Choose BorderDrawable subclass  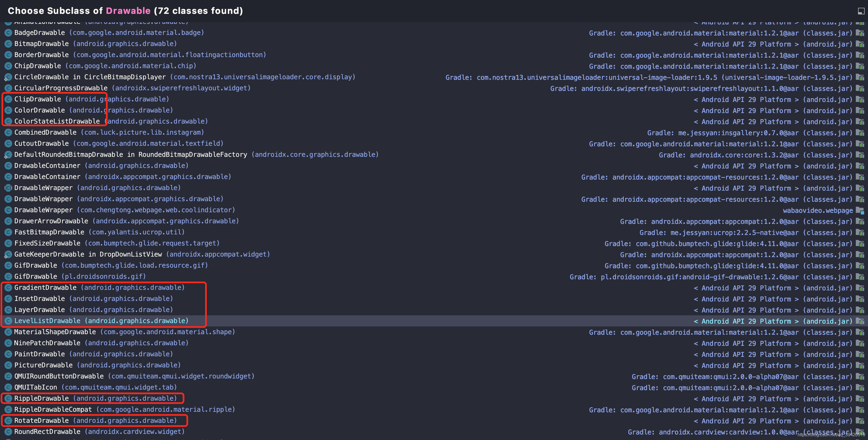point(434,55)
